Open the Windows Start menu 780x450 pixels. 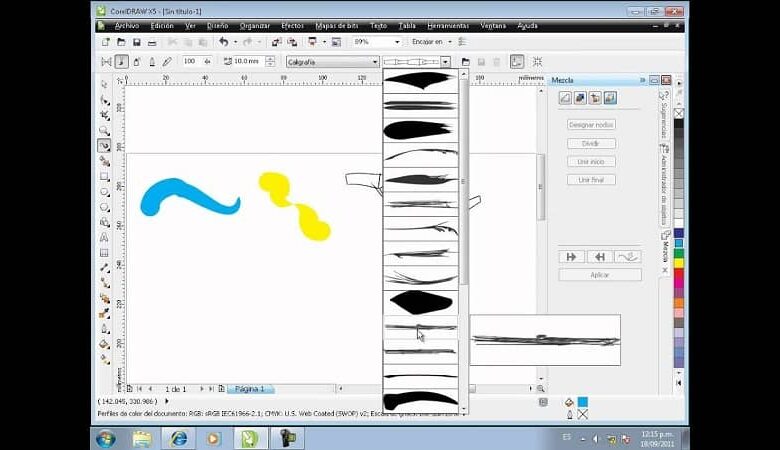[x=105, y=439]
